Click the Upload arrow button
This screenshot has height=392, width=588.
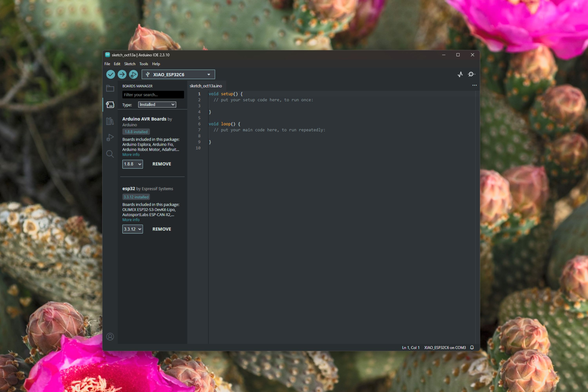click(x=122, y=74)
